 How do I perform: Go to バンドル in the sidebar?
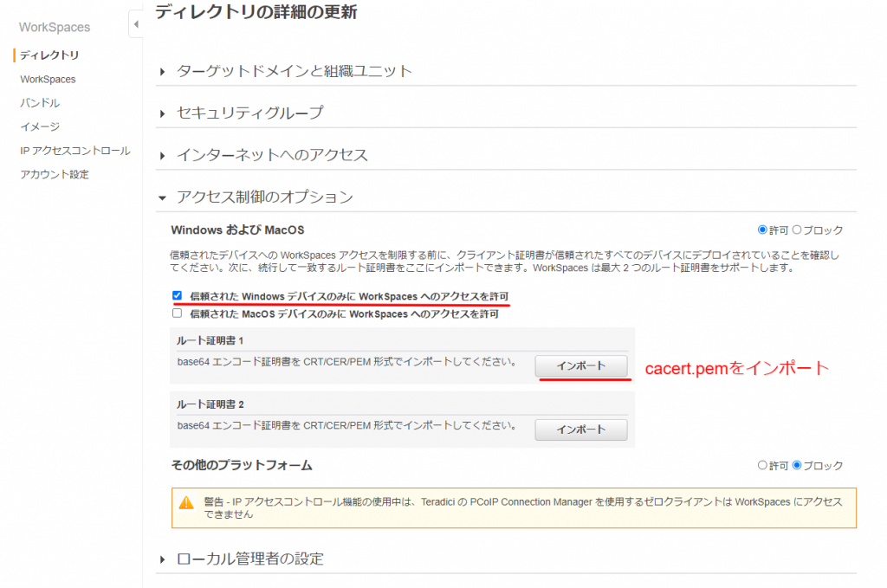pyautogui.click(x=40, y=103)
